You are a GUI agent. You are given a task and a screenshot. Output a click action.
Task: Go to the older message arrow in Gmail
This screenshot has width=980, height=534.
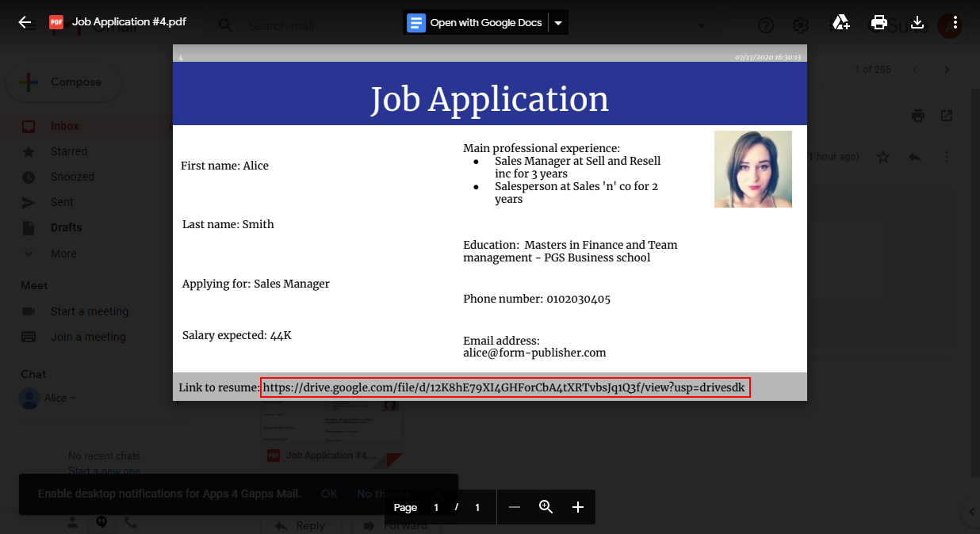tap(947, 70)
